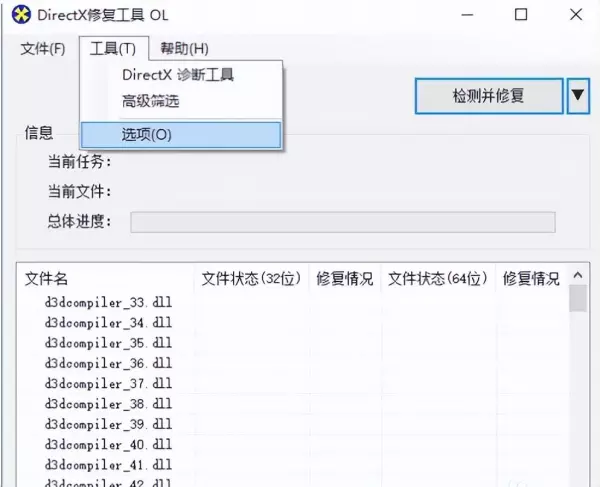Screen dimensions: 600x487
Task: Sort by 文件状态(32位) column header
Action: [251, 279]
